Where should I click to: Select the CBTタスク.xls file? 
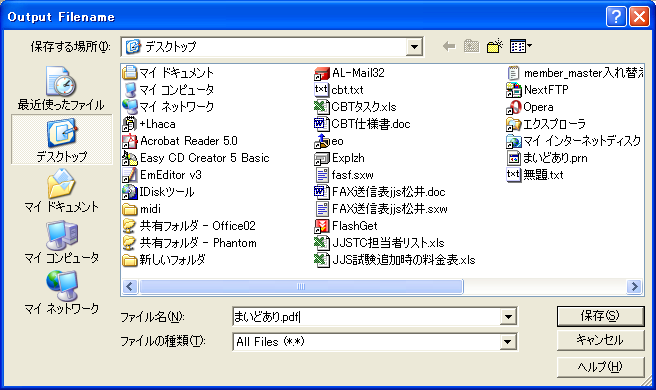point(355,107)
